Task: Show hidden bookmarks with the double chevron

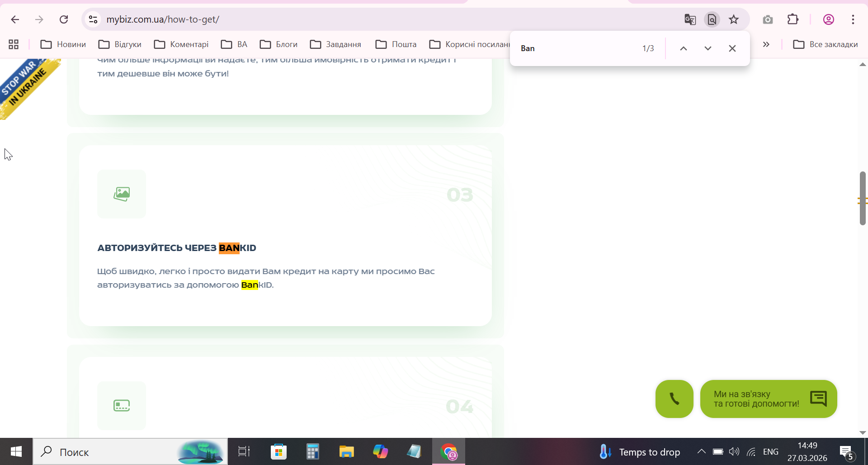Action: (766, 44)
